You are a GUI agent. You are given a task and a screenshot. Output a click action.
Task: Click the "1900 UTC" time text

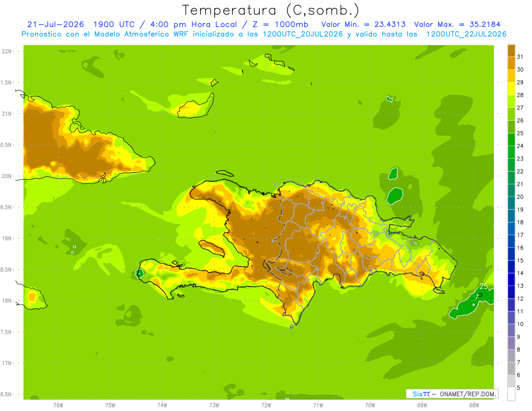pos(115,24)
